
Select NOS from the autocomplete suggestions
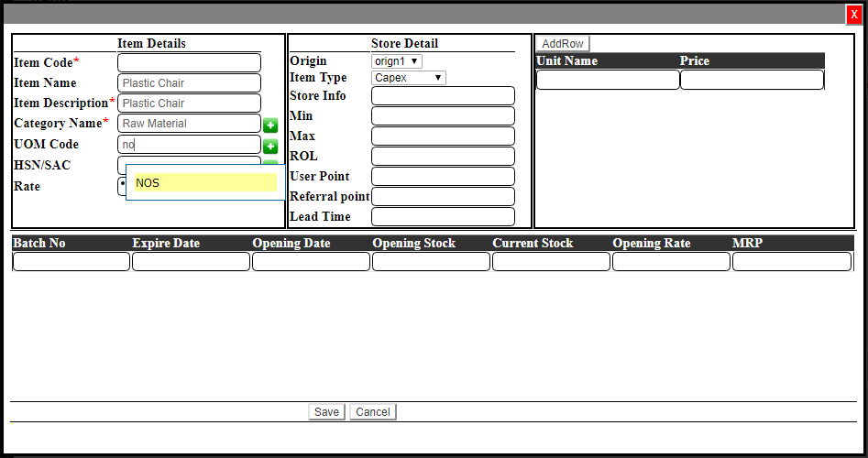click(205, 183)
